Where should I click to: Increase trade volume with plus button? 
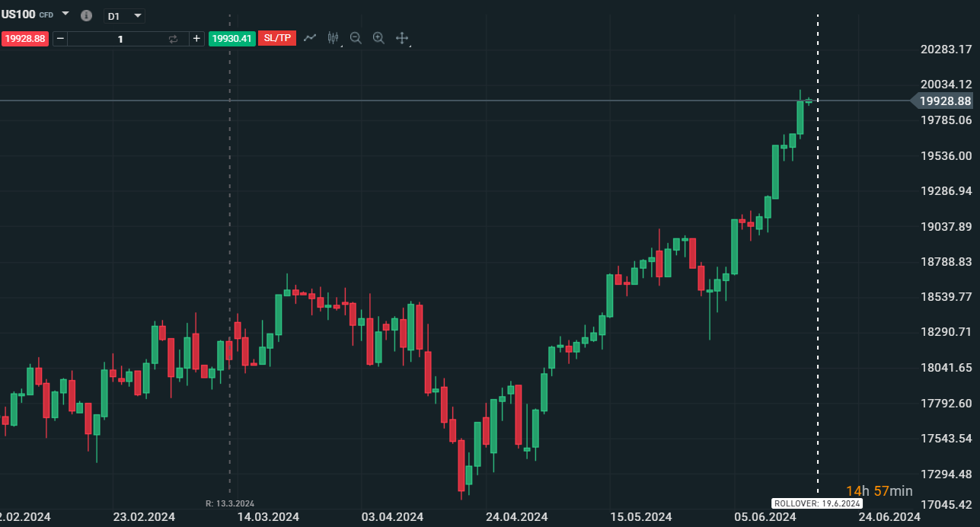click(x=196, y=39)
